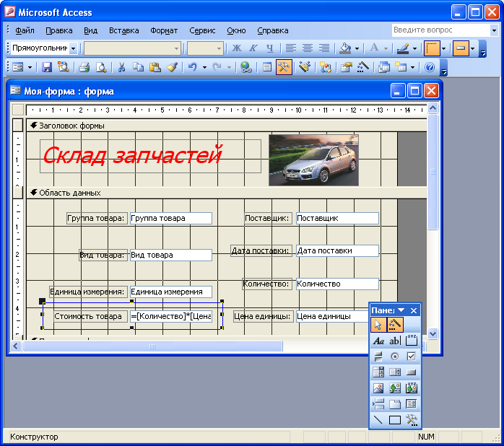This screenshot has width=504, height=446.
Task: Toggle center alignment formatting
Action: click(308, 48)
